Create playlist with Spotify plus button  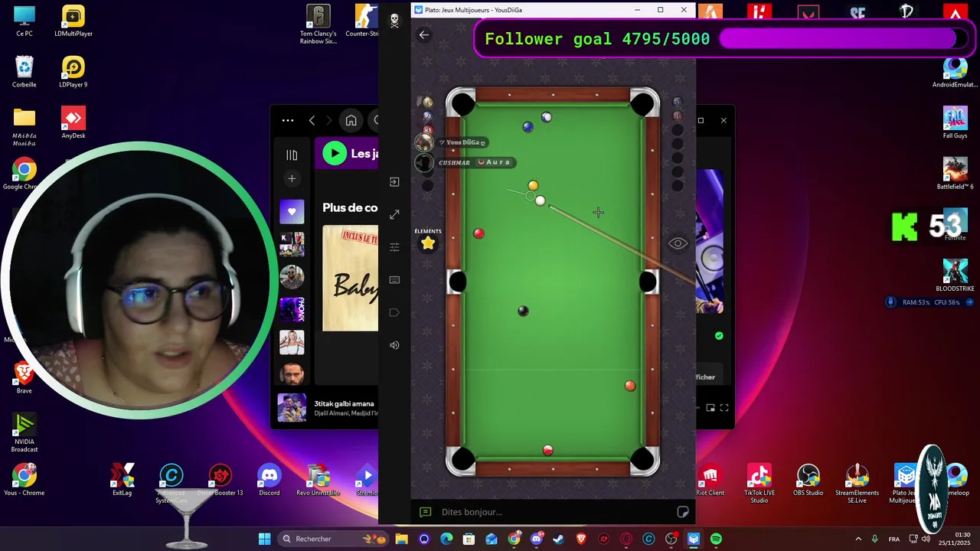(x=292, y=178)
